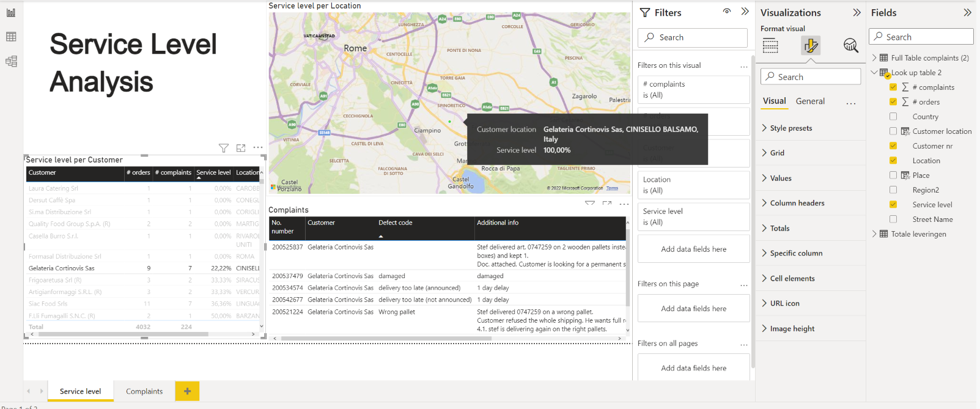
Task: Uncheck Location field checkbox
Action: [x=893, y=160]
